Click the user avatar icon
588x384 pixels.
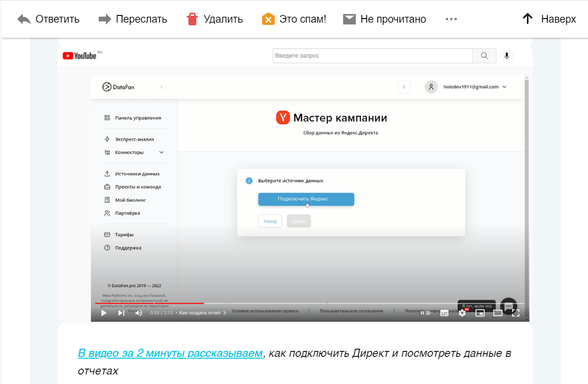click(x=431, y=87)
